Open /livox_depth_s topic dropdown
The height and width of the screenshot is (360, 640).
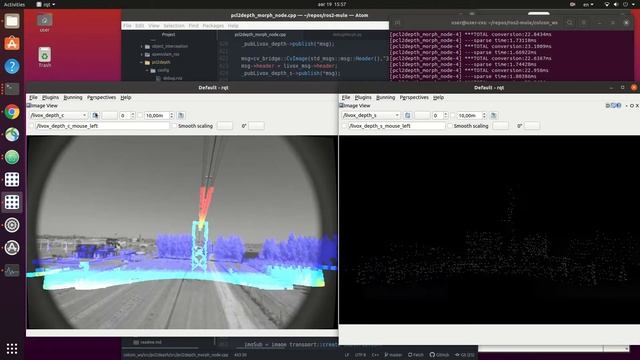click(x=371, y=116)
